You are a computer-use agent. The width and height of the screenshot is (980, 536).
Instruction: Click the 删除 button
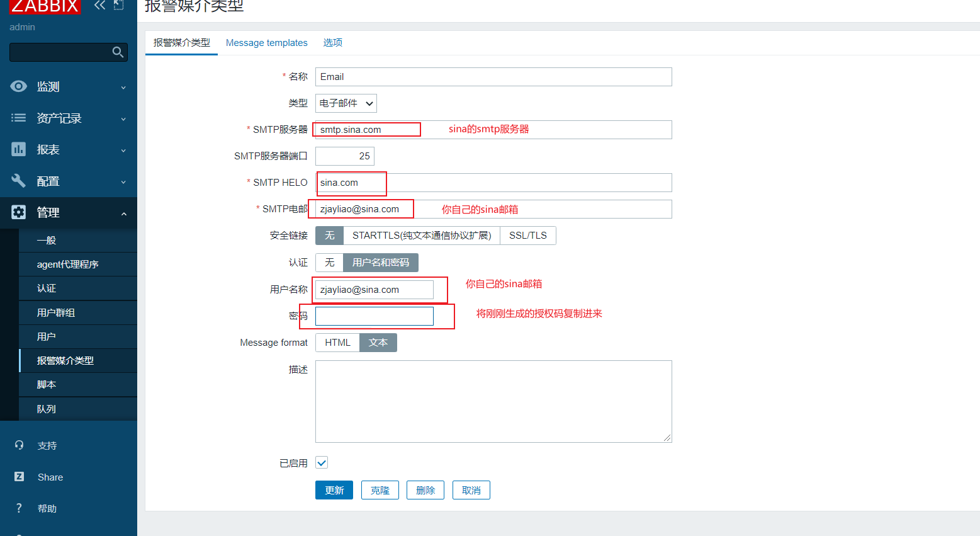click(x=425, y=490)
